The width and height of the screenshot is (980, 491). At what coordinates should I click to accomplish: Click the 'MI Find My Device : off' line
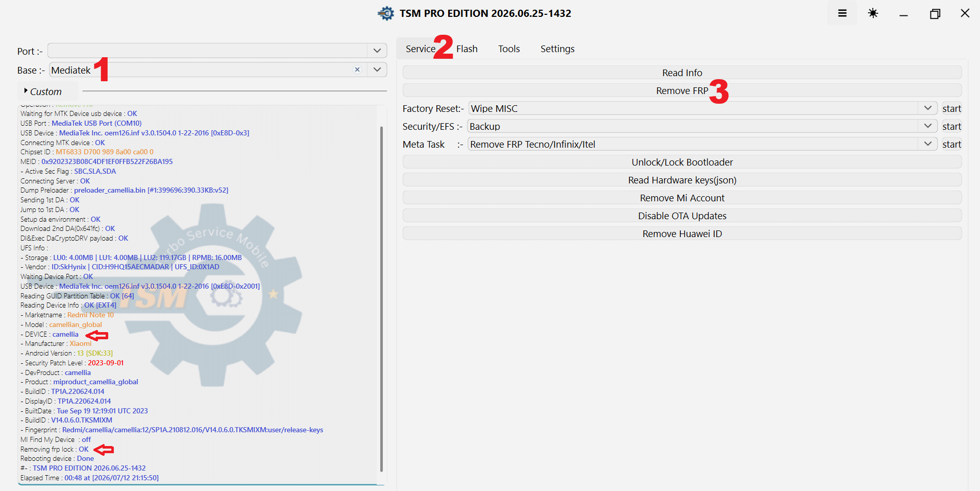pos(56,439)
